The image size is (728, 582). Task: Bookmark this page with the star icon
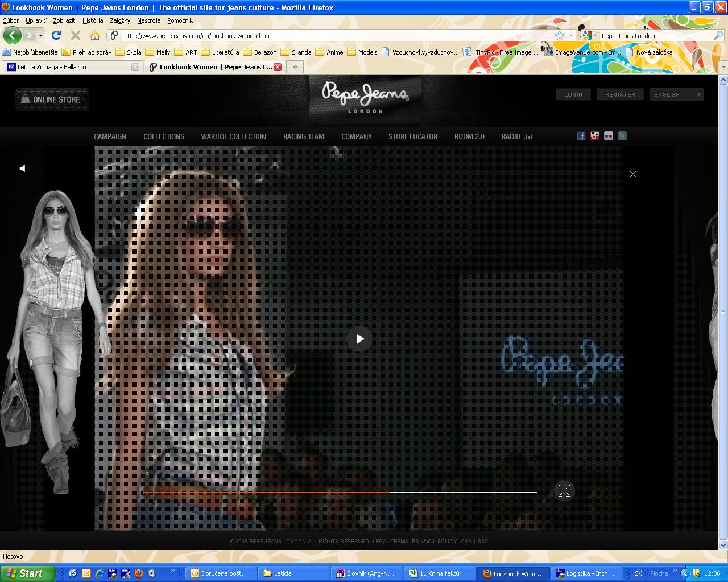point(560,35)
